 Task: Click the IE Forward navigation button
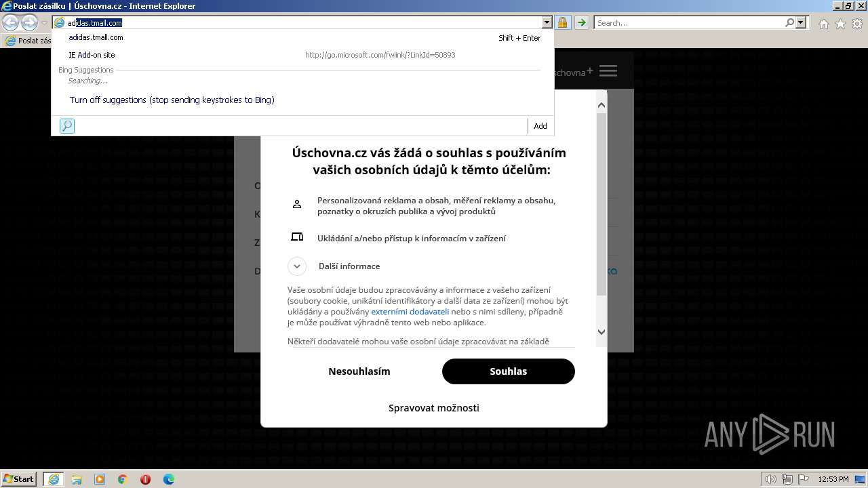[x=29, y=22]
